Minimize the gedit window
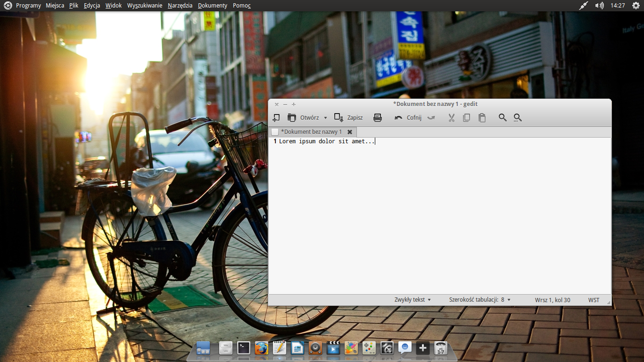This screenshot has height=362, width=644. coord(285,105)
